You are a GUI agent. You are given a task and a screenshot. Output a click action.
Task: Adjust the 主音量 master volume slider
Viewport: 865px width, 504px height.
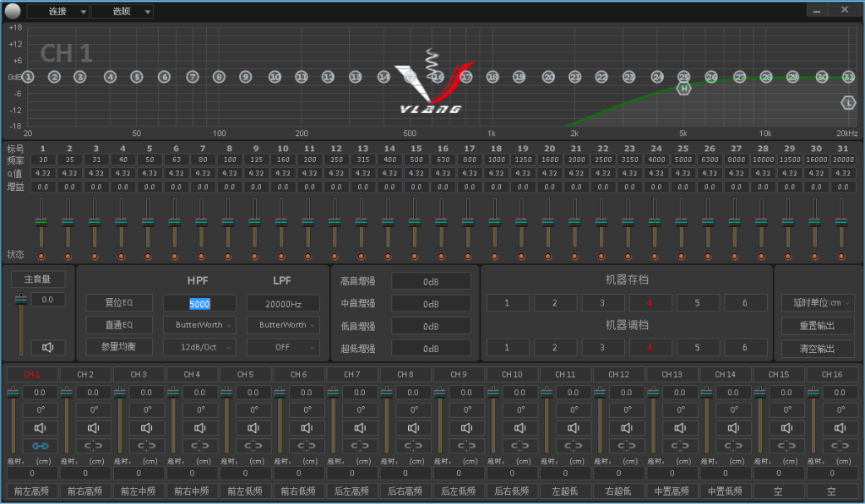[x=21, y=299]
